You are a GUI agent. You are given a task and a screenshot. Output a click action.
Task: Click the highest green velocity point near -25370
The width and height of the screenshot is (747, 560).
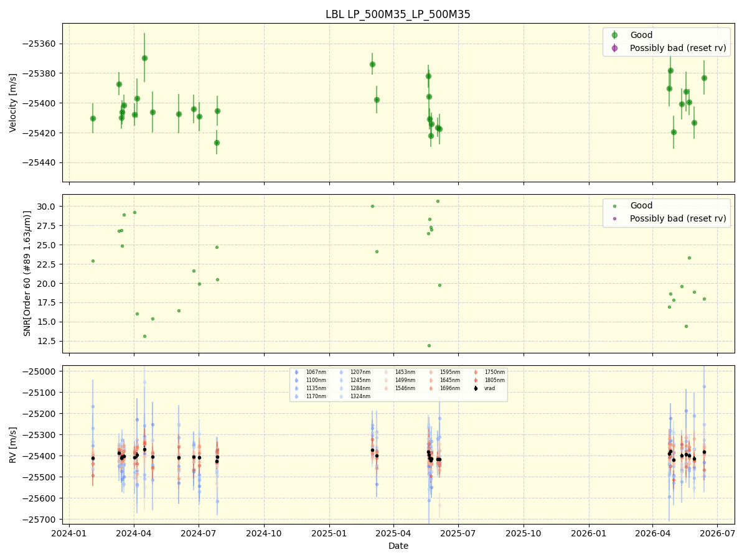click(144, 58)
